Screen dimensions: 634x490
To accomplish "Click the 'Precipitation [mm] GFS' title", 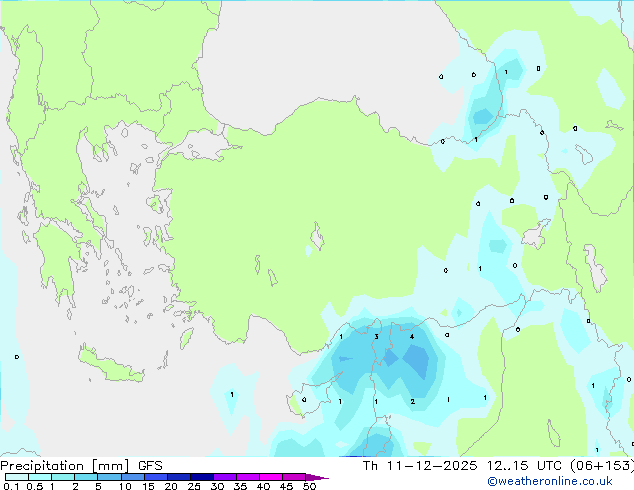I will click(81, 466).
